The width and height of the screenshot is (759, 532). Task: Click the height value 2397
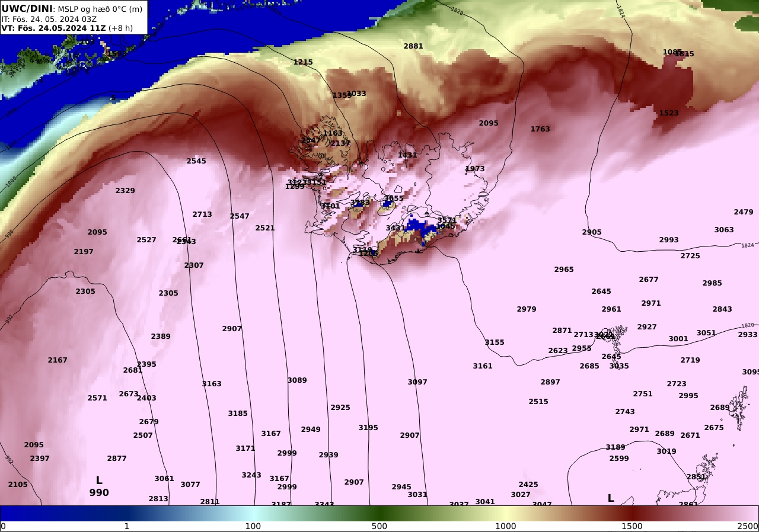click(x=40, y=459)
